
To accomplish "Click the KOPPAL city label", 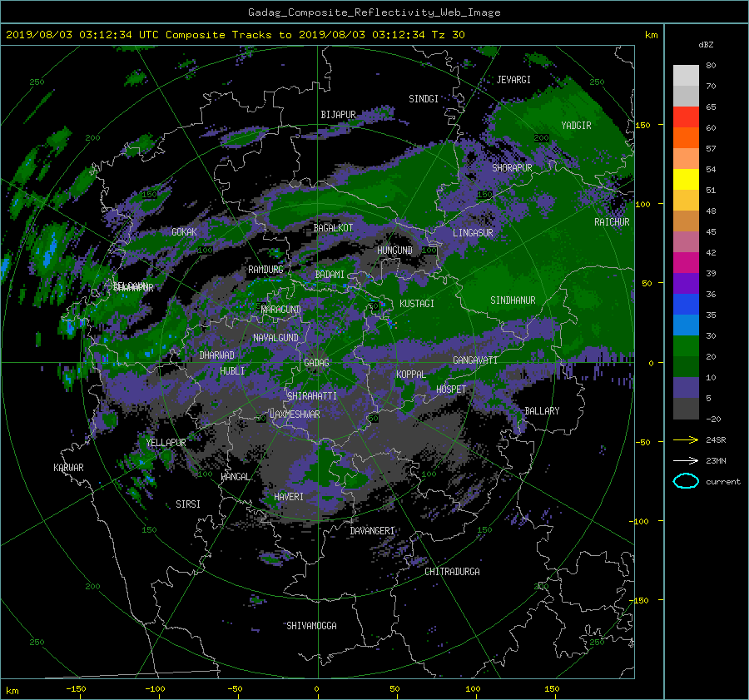I will tap(411, 375).
